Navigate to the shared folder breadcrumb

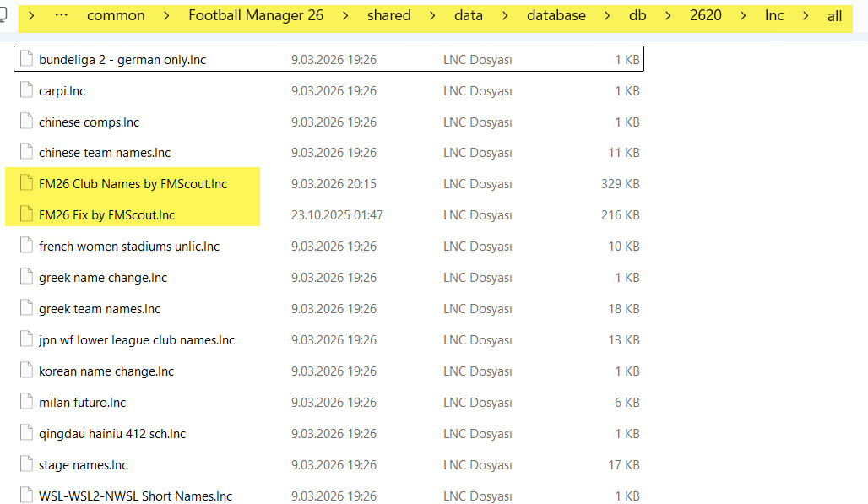click(388, 16)
